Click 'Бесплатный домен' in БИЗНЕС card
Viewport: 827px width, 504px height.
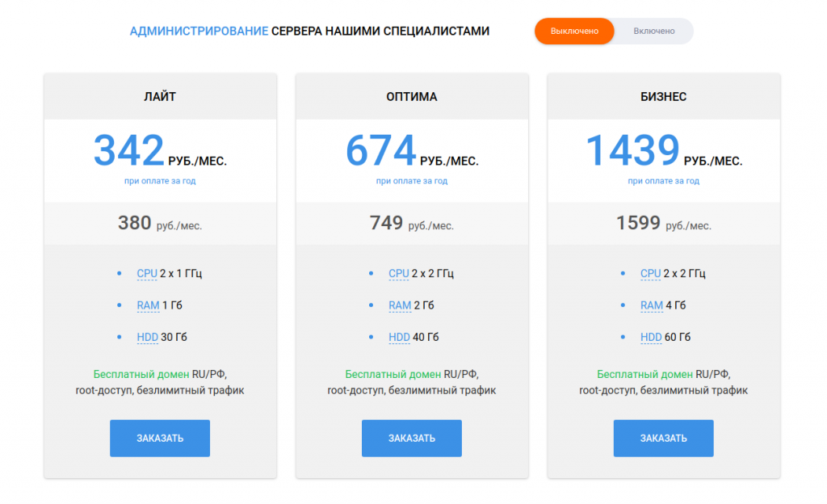tap(644, 374)
